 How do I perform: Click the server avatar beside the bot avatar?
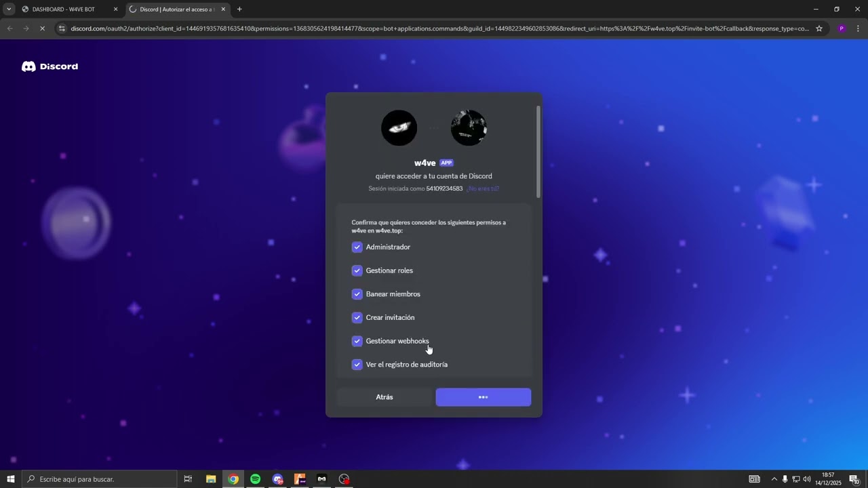point(469,127)
